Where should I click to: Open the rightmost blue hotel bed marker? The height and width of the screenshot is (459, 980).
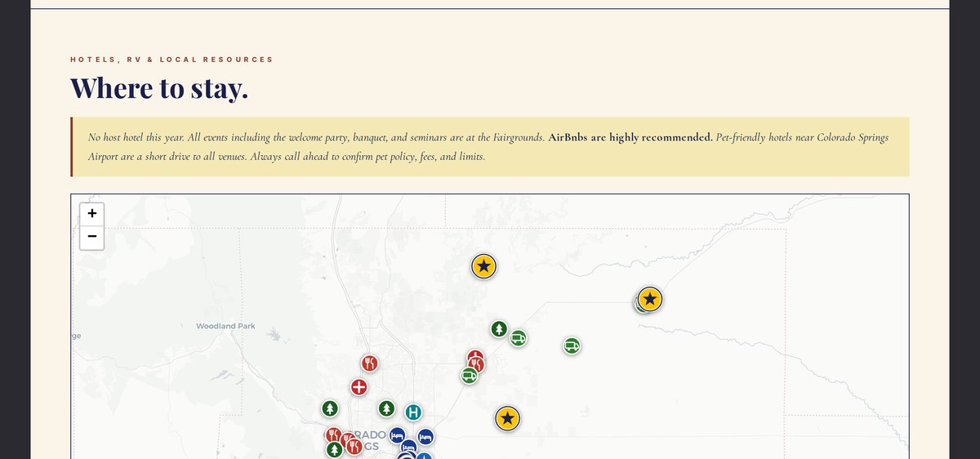pyautogui.click(x=425, y=437)
